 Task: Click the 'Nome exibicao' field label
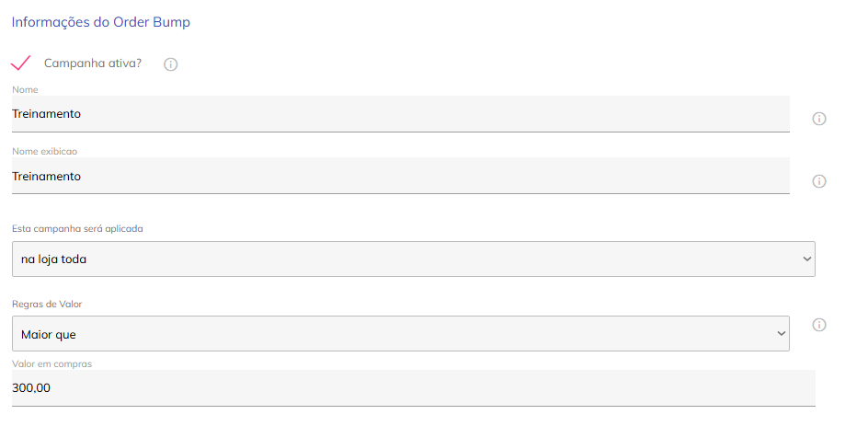point(46,151)
